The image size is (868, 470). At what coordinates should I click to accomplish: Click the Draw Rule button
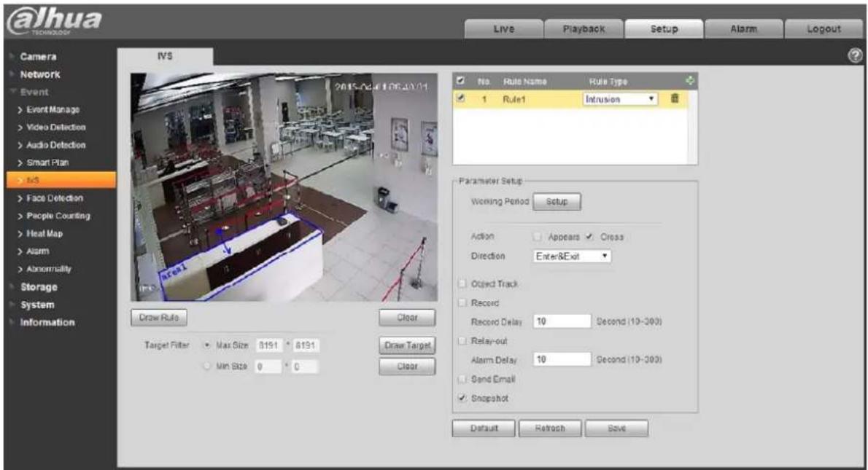pyautogui.click(x=159, y=318)
